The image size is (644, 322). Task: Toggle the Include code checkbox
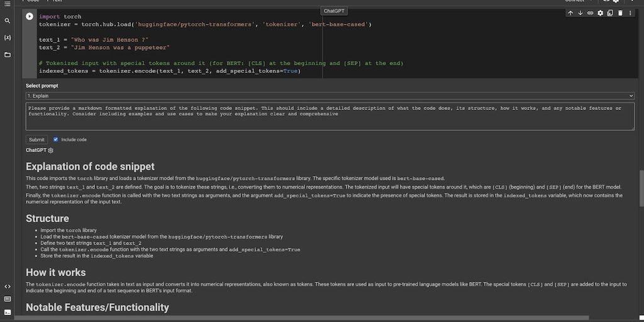tap(56, 140)
